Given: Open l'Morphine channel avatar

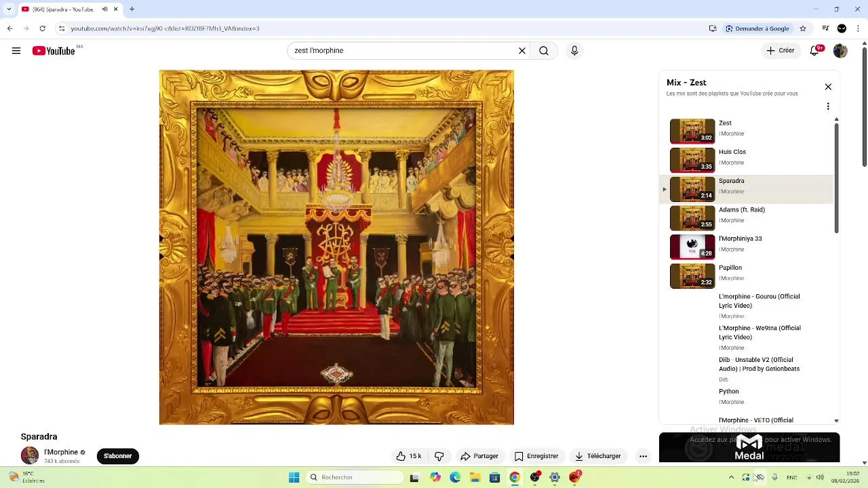Looking at the screenshot, I should coord(30,455).
